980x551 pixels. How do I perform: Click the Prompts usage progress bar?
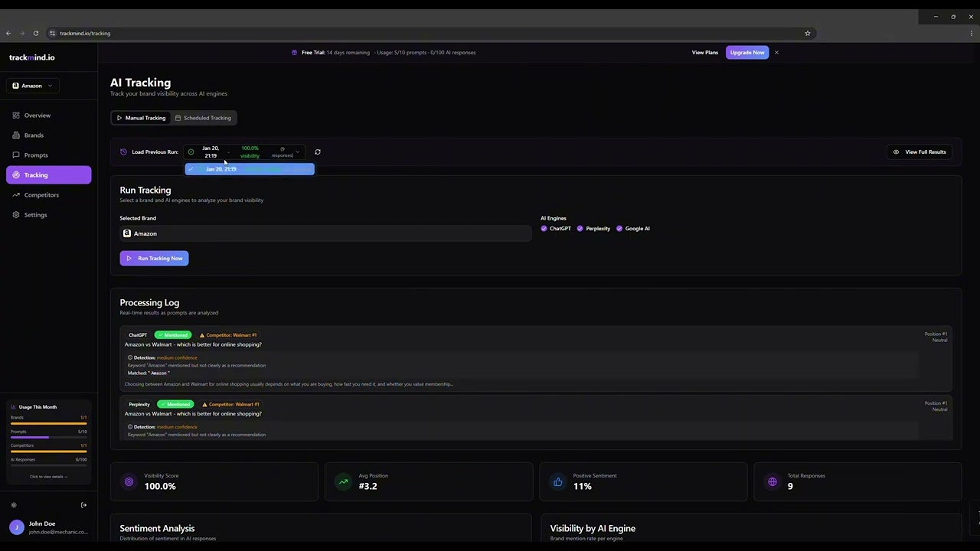(x=48, y=437)
